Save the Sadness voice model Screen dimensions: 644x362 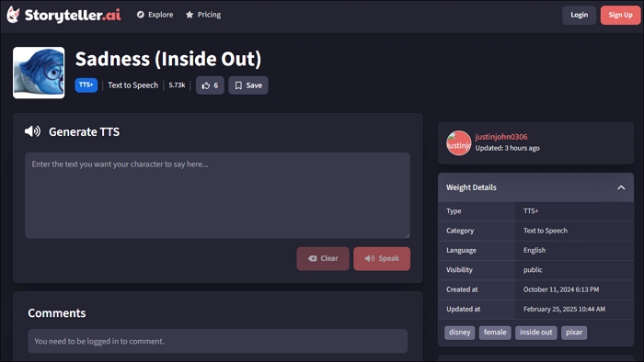pyautogui.click(x=248, y=85)
